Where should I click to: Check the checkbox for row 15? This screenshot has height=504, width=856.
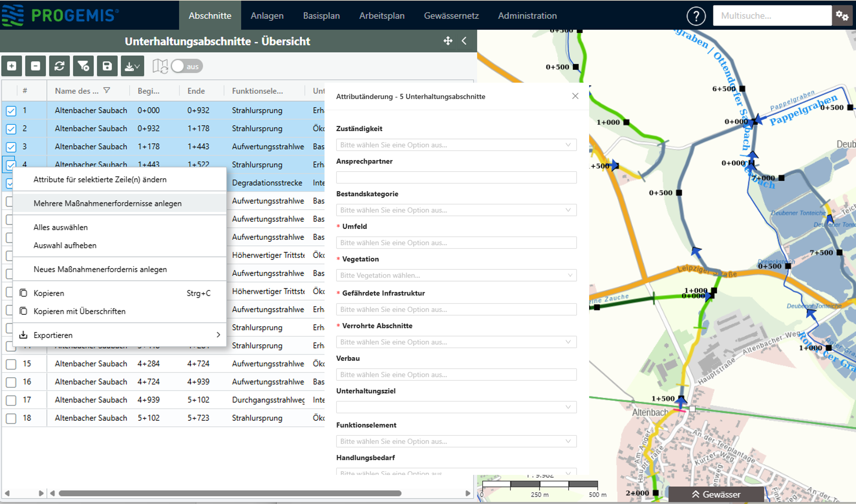[x=11, y=364]
